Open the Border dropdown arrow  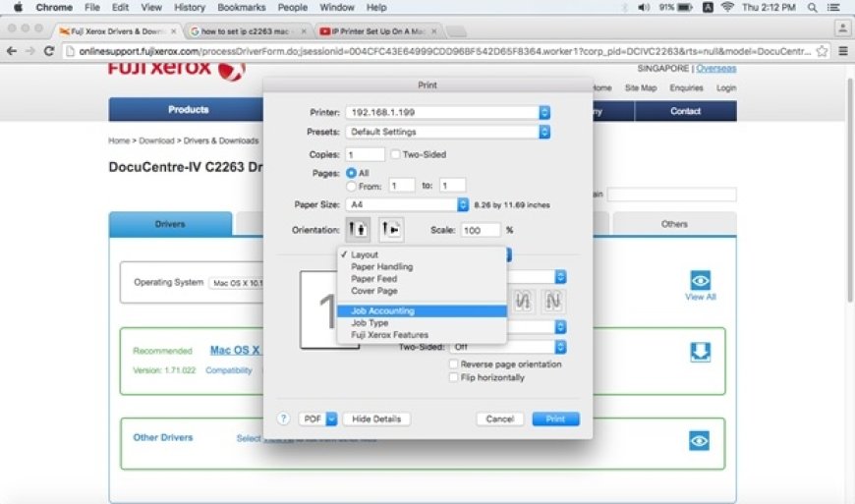(x=560, y=327)
